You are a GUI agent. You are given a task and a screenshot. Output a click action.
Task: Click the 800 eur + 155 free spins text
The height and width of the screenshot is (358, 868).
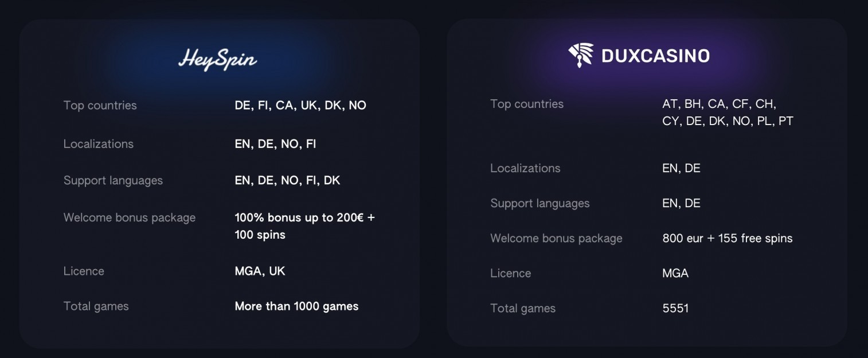click(x=728, y=238)
